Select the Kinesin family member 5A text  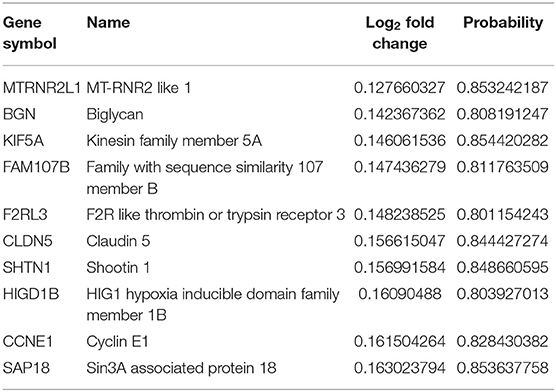[174, 141]
